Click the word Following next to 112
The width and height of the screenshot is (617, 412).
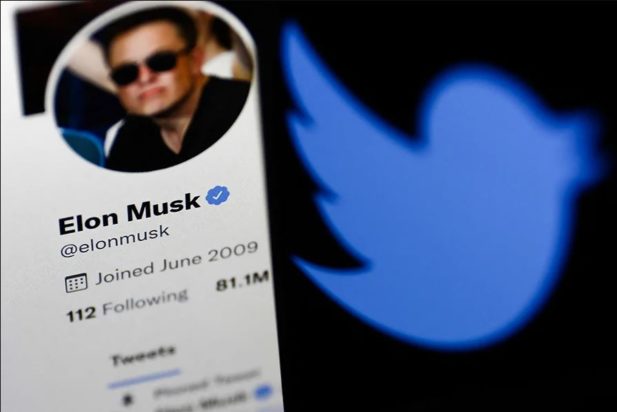pos(145,302)
